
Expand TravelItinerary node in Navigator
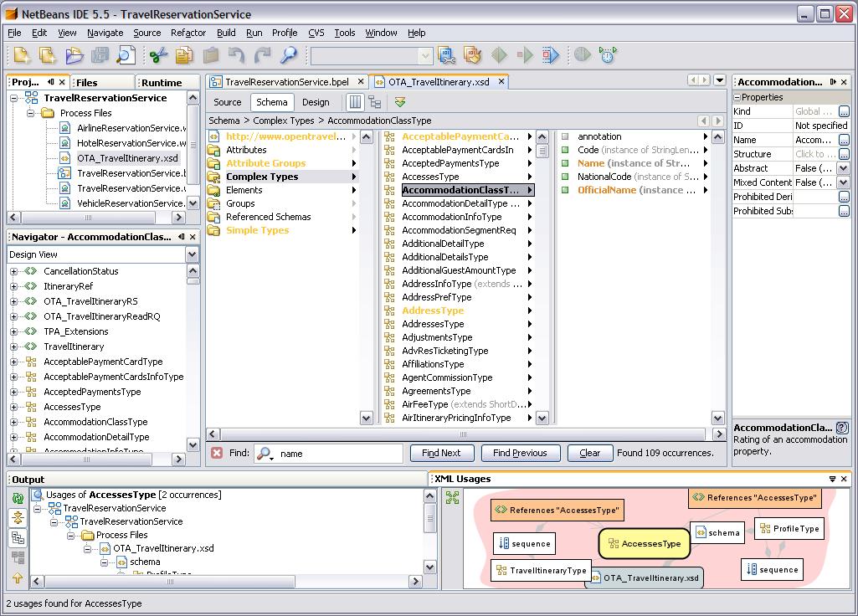pyautogui.click(x=13, y=346)
